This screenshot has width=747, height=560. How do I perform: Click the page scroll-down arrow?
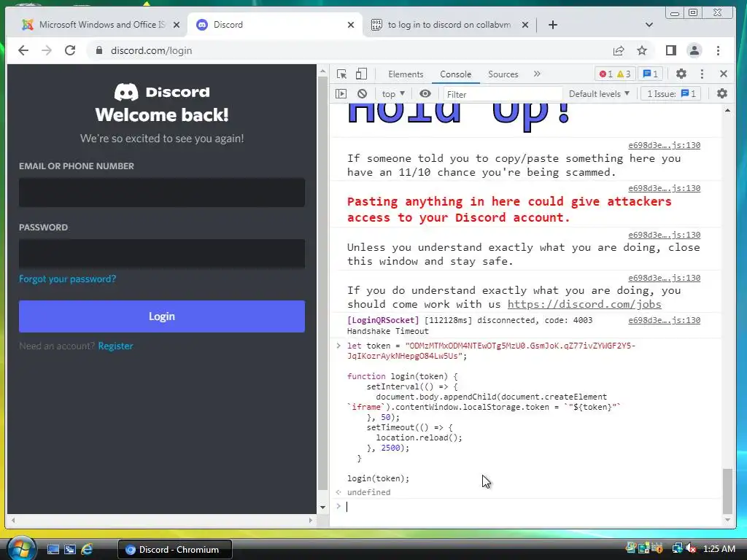[x=322, y=507]
